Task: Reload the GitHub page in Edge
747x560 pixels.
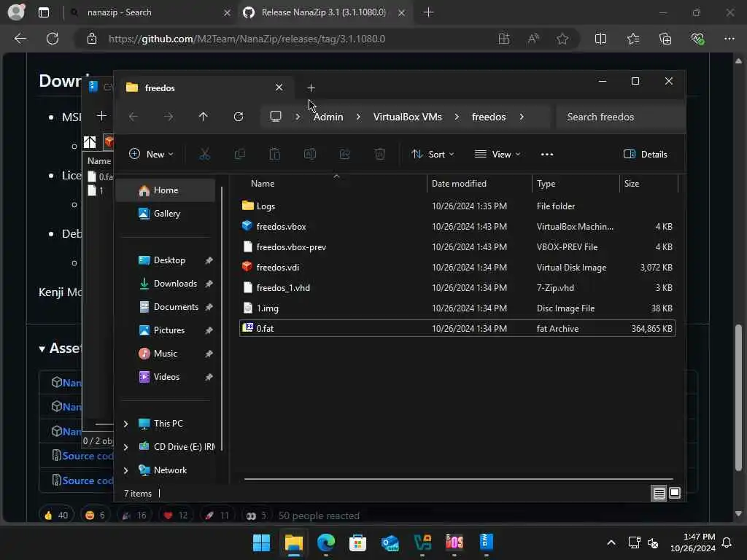Action: 53,39
